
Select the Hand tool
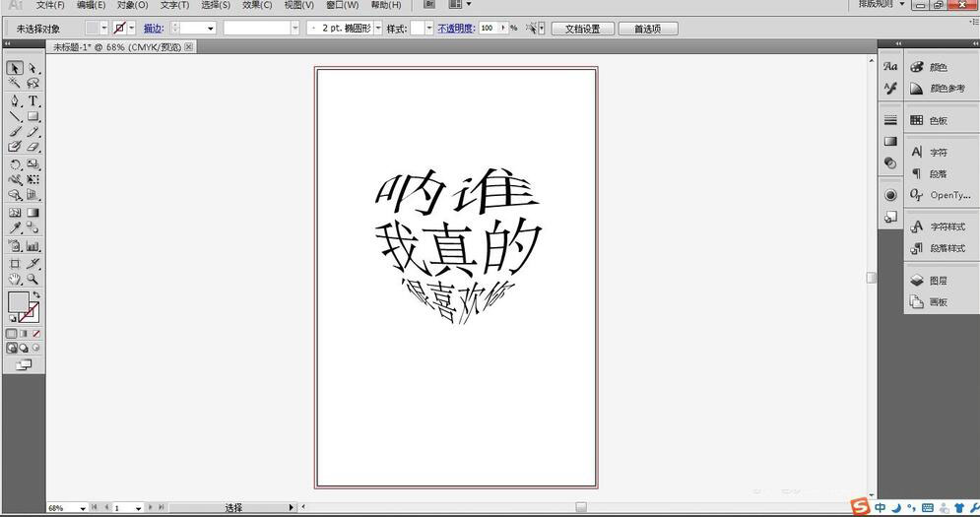point(15,280)
